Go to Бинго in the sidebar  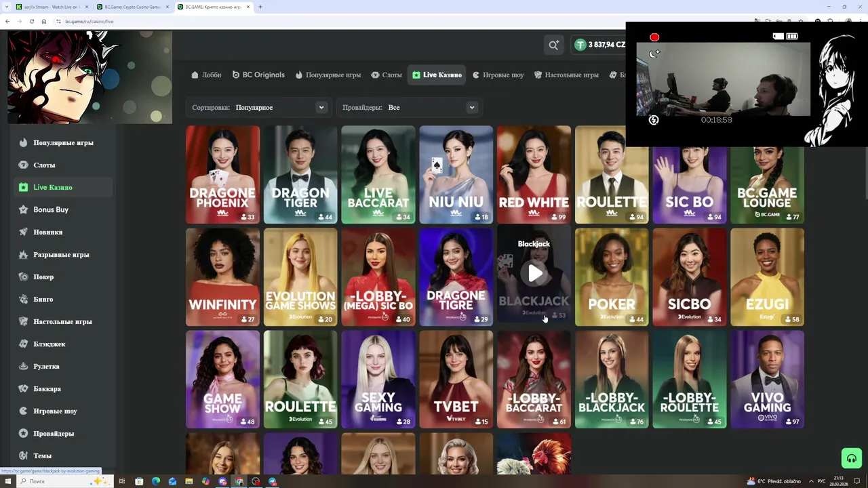click(63, 299)
